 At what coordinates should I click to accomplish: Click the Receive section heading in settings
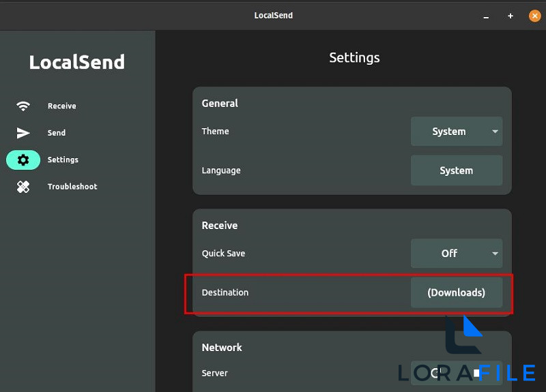[220, 226]
